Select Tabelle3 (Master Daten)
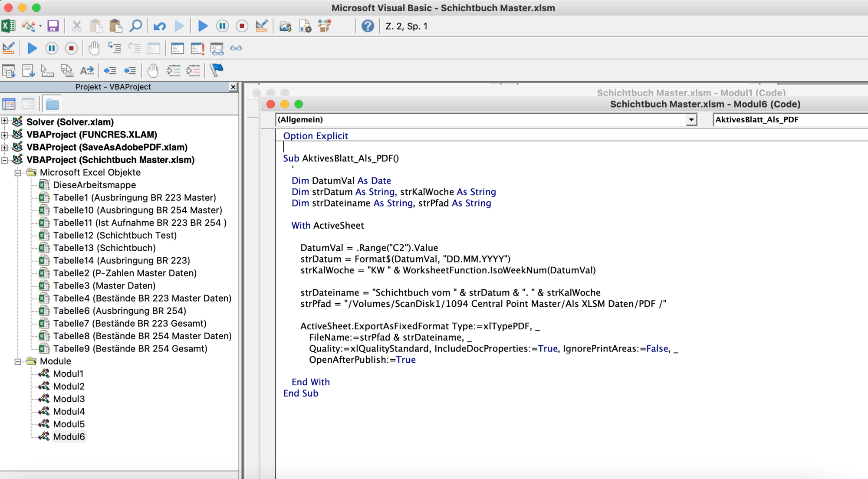 click(x=104, y=285)
